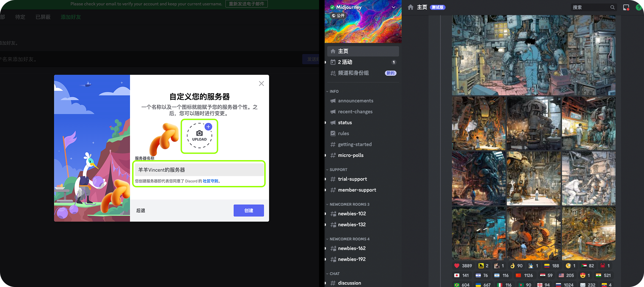This screenshot has width=644, height=287.
Task: Click the Brazil flag reaction 604
Action: click(462, 285)
